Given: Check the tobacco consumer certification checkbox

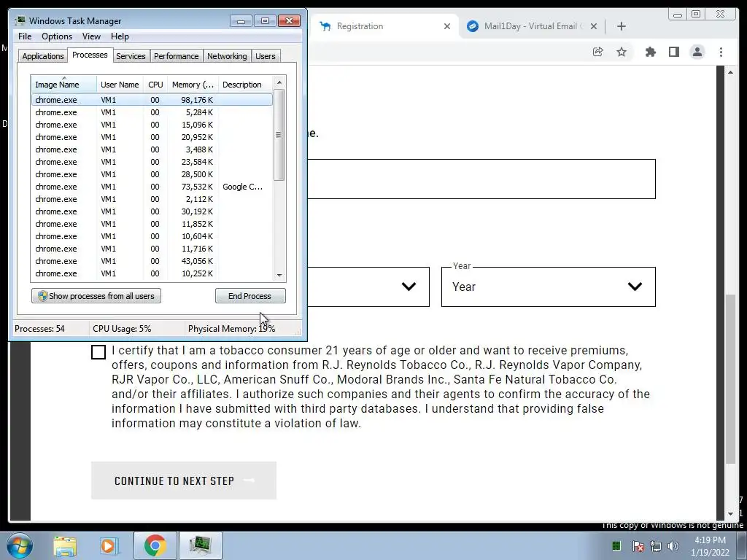Looking at the screenshot, I should [x=98, y=352].
